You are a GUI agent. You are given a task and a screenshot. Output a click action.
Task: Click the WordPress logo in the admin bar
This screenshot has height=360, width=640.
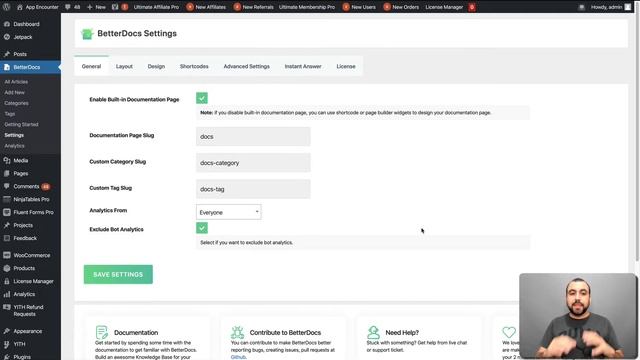pos(7,7)
